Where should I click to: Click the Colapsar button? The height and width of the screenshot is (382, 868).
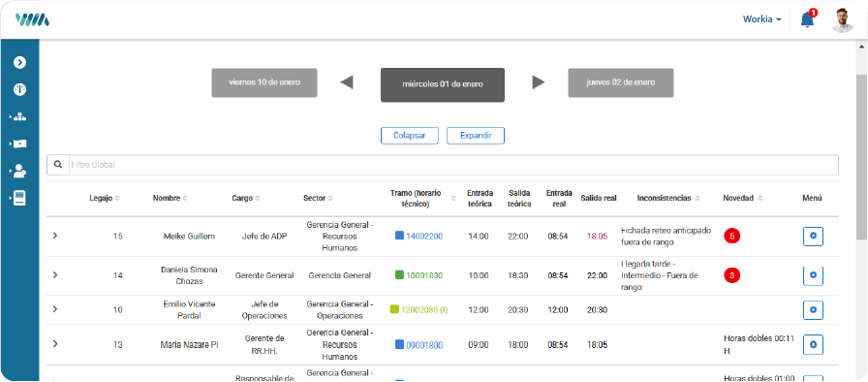(410, 136)
